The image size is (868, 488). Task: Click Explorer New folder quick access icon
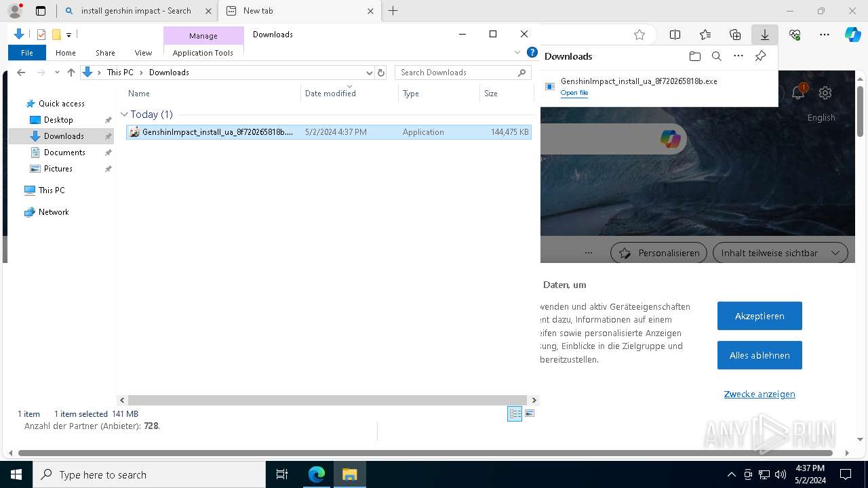tap(56, 35)
